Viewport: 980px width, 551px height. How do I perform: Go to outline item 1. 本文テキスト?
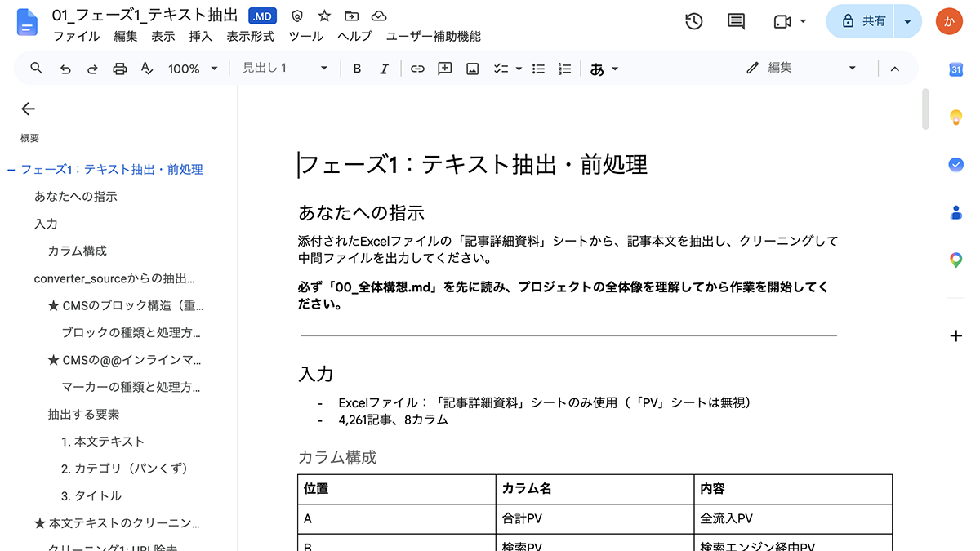tap(103, 442)
